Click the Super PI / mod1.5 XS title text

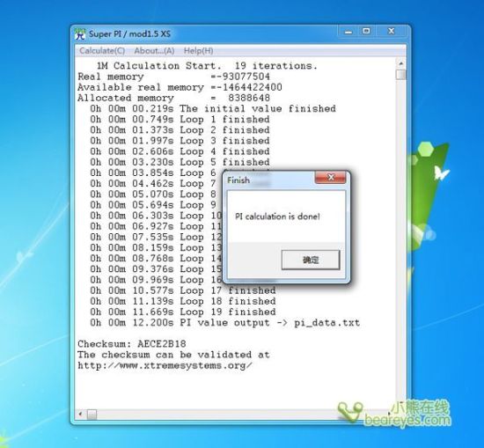(x=129, y=33)
